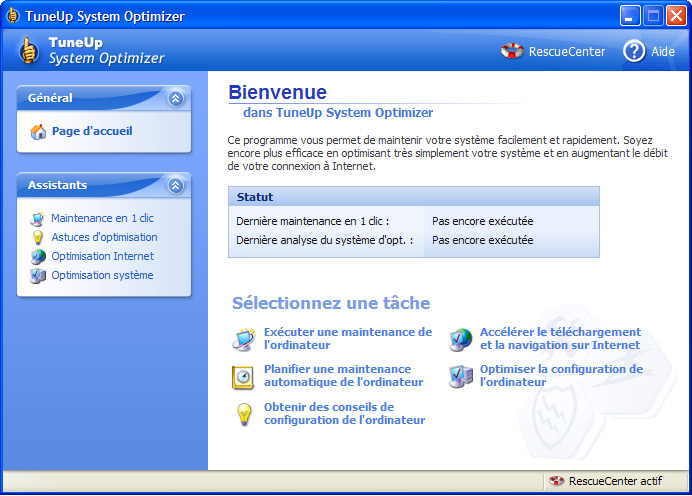Click the lightbulb icon for Obtenir des conseils
Viewport: 692px width, 496px height.
(244, 414)
